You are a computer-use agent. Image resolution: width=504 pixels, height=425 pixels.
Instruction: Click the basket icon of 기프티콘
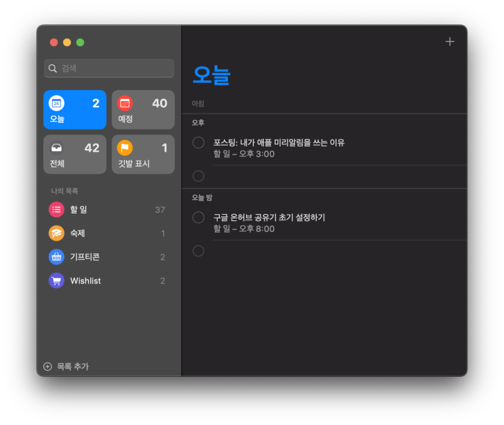(x=56, y=257)
